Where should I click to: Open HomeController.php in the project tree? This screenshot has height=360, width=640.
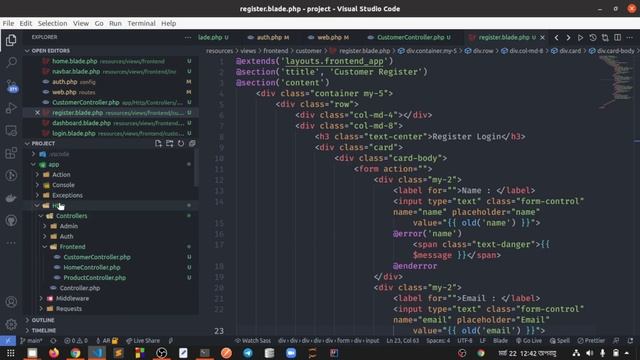point(92,267)
